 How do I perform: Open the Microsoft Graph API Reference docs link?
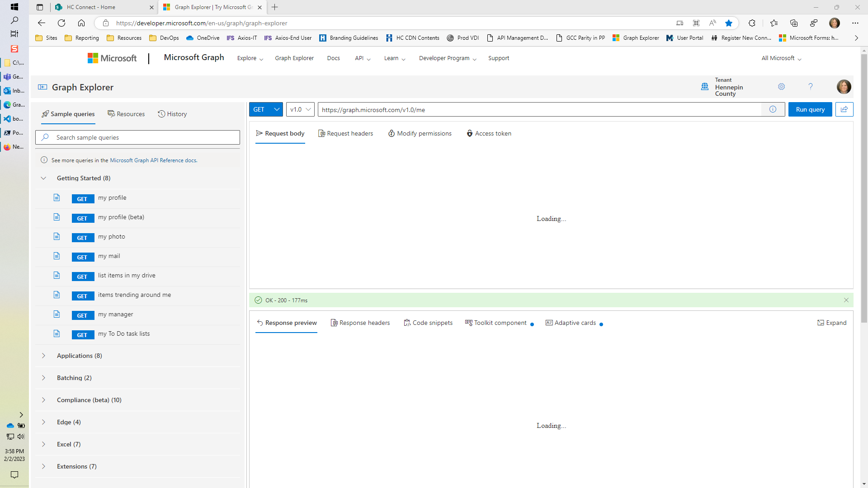[x=154, y=160]
